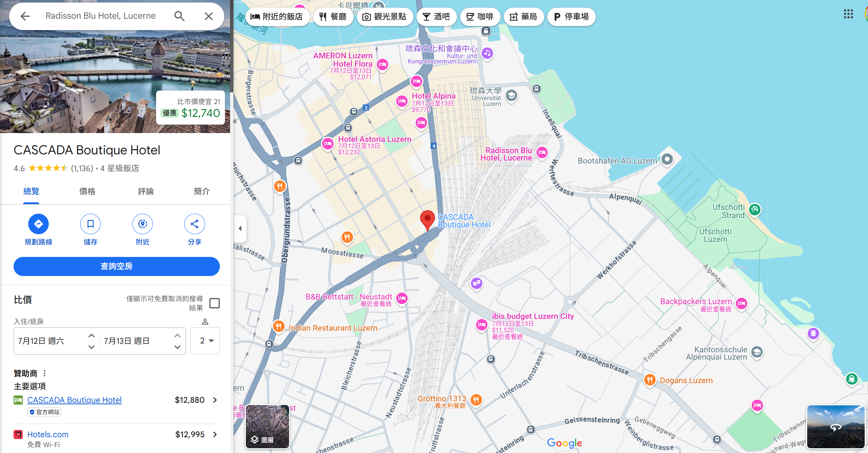Switch to the 價格 tab
The height and width of the screenshot is (453, 868).
coord(87,191)
